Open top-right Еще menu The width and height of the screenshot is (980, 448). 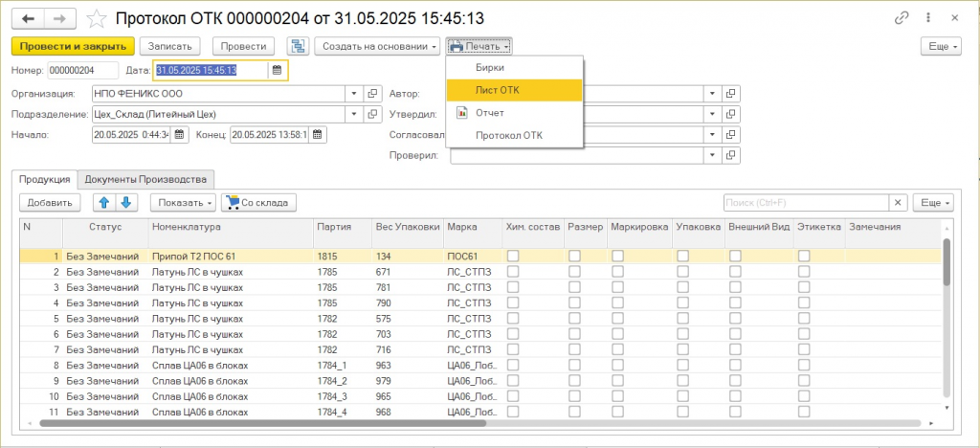941,46
